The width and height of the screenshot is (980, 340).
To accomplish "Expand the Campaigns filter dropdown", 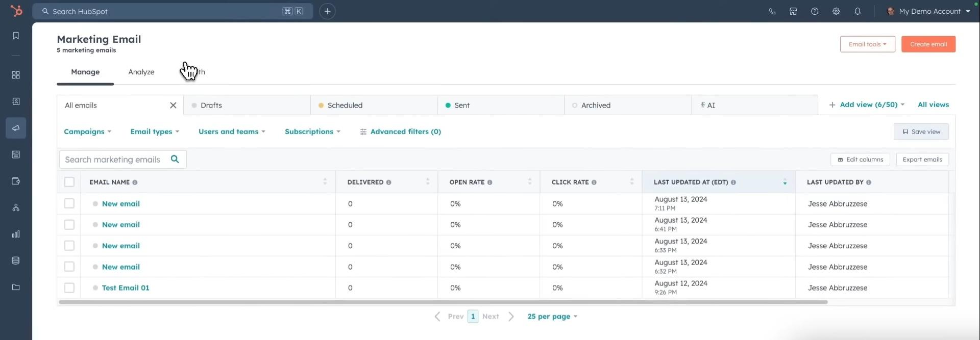I will click(87, 132).
